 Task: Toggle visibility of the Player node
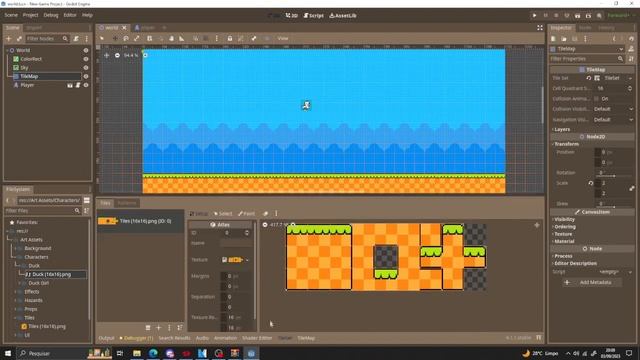click(86, 85)
